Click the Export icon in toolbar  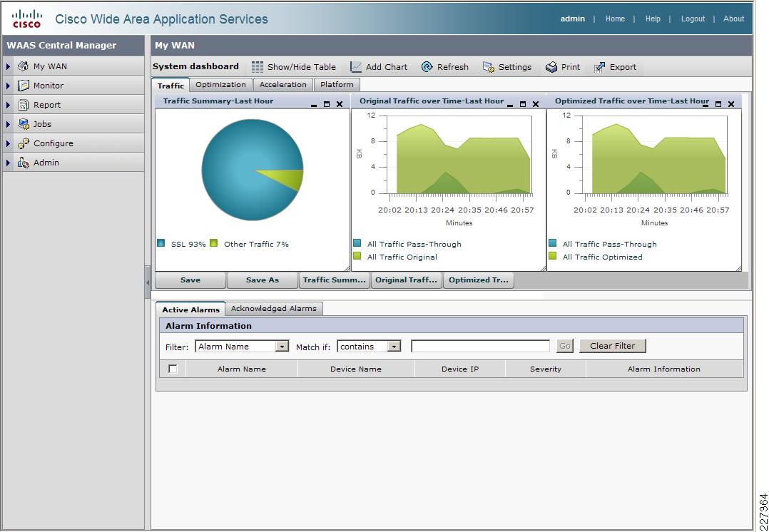pyautogui.click(x=599, y=67)
